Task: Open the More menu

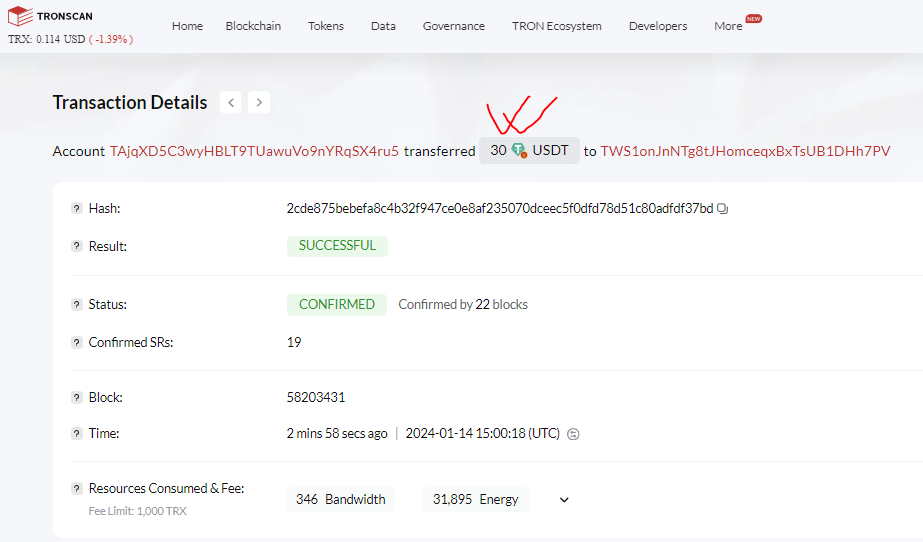Action: click(x=728, y=26)
